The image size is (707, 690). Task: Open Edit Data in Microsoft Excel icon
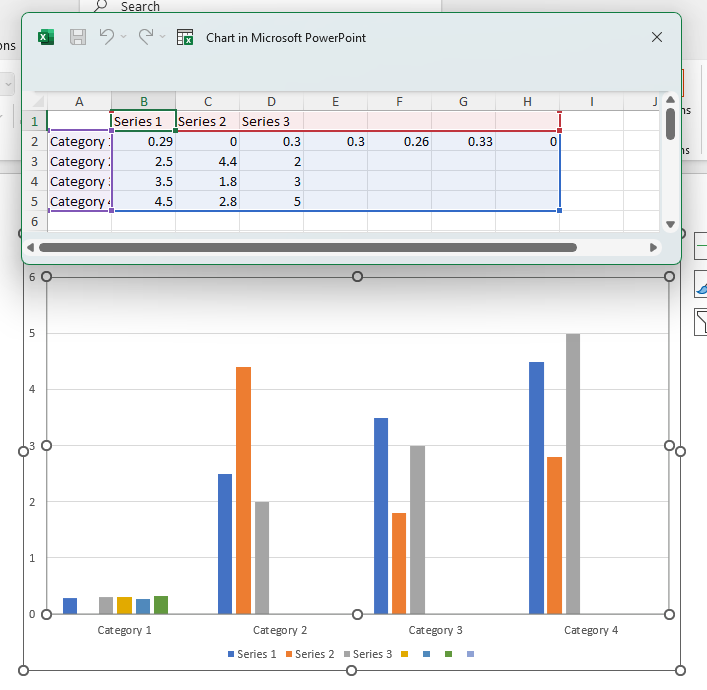click(185, 37)
